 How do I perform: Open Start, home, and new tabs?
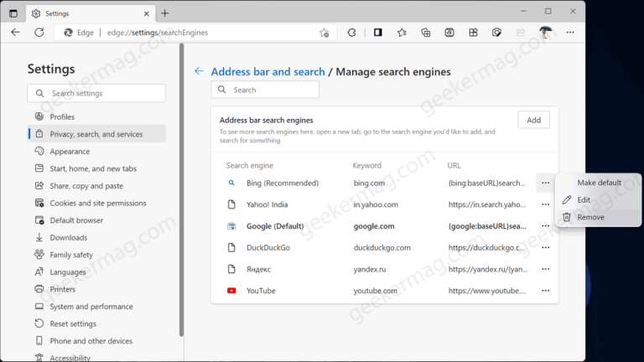96,168
